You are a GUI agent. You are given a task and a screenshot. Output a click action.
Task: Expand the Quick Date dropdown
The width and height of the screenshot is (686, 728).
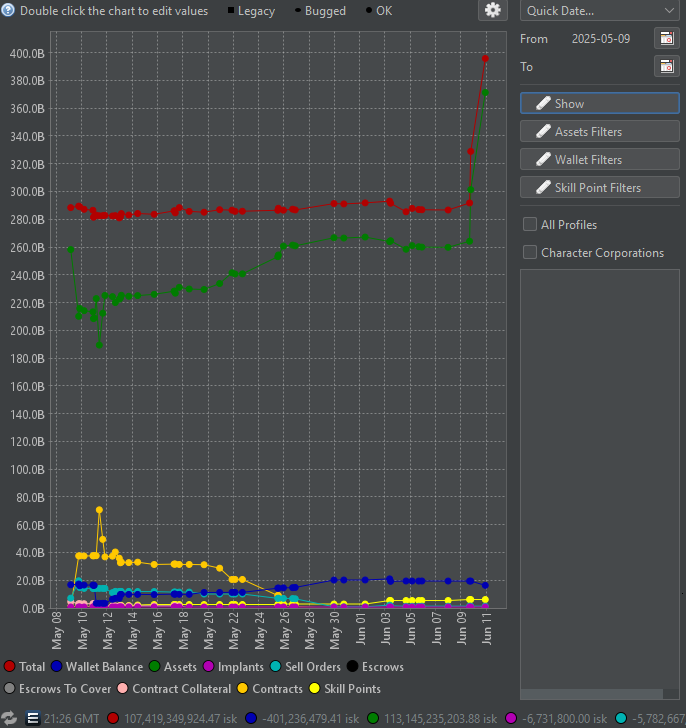600,11
